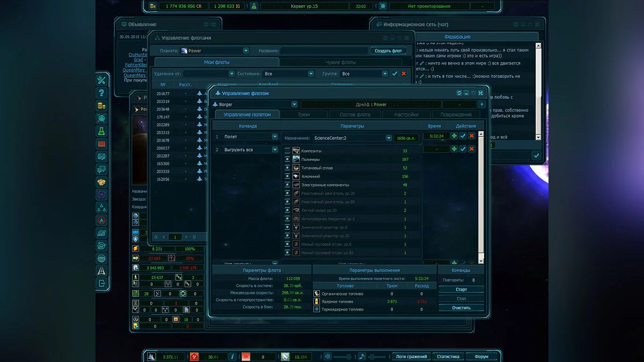Image resolution: width=644 pixels, height=362 pixels.
Task: Open the red target sidebar icon
Action: coord(101,220)
